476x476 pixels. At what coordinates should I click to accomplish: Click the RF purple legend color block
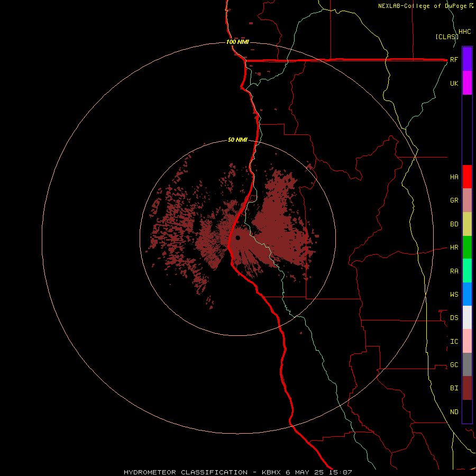[x=467, y=59]
